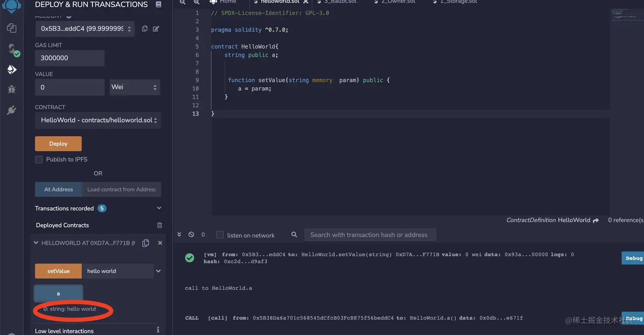Run the setValue function button
This screenshot has width=644, height=335.
pyautogui.click(x=58, y=271)
